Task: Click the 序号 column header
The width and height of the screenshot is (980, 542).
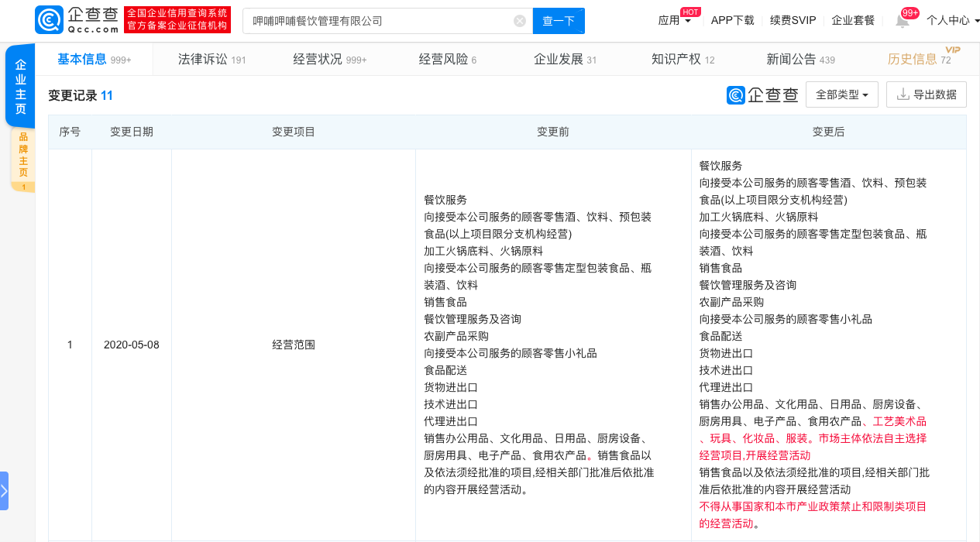Action: click(x=70, y=132)
